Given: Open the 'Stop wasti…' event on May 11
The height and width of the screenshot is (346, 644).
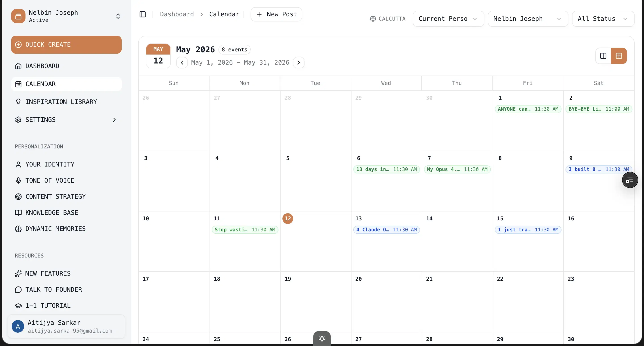Looking at the screenshot, I should [245, 230].
